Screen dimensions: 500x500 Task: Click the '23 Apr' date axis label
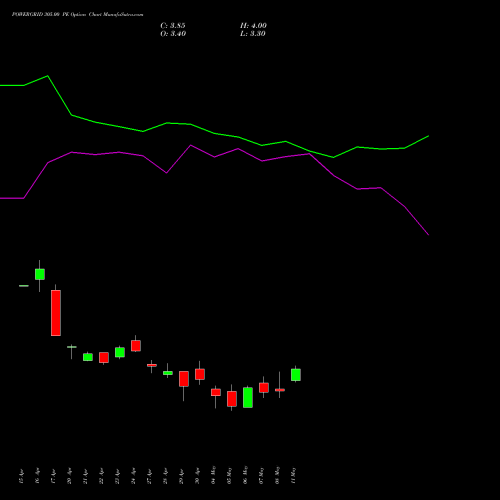(117, 477)
